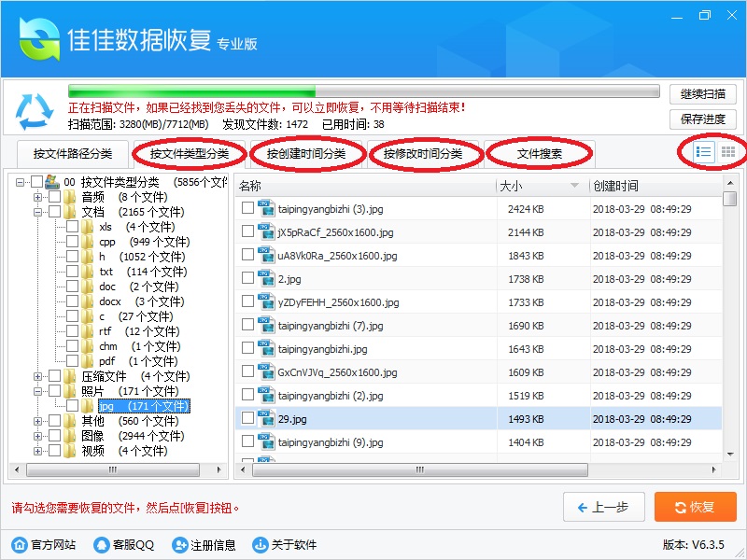747x560 pixels.
Task: Check the checkbox next to 29.jpg
Action: point(246,418)
